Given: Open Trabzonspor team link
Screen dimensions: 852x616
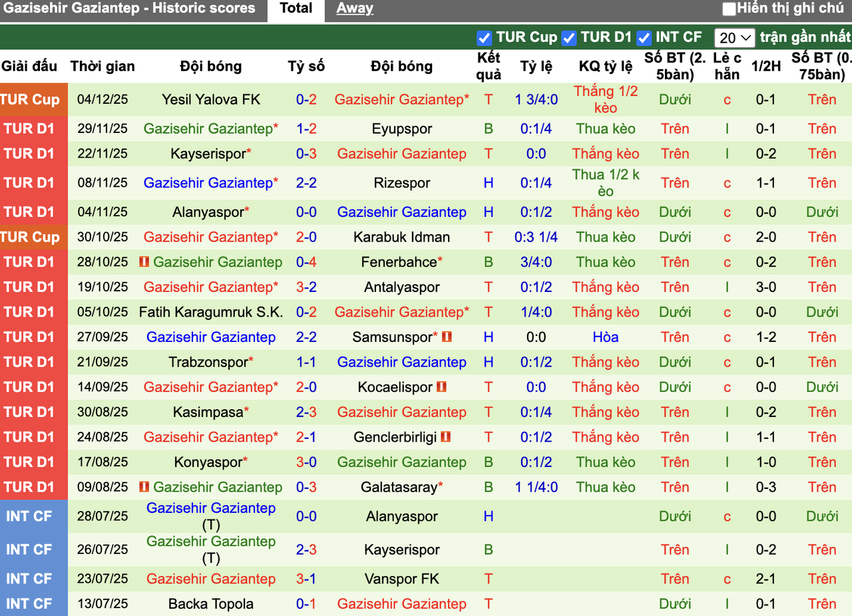Looking at the screenshot, I should 208,363.
